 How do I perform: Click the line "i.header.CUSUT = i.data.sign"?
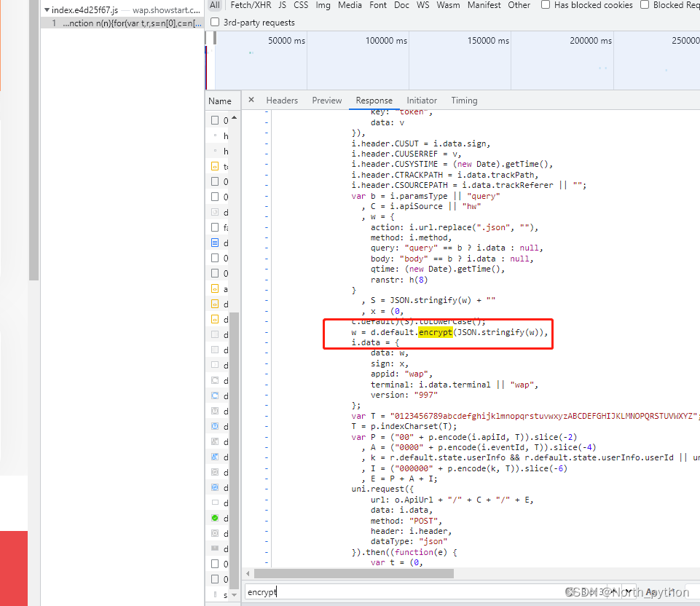(421, 143)
